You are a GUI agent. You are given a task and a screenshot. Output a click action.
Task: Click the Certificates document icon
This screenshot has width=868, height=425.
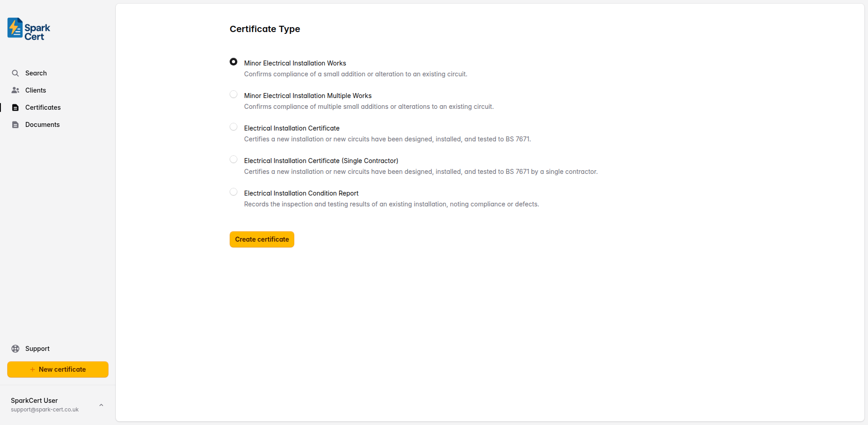(15, 107)
